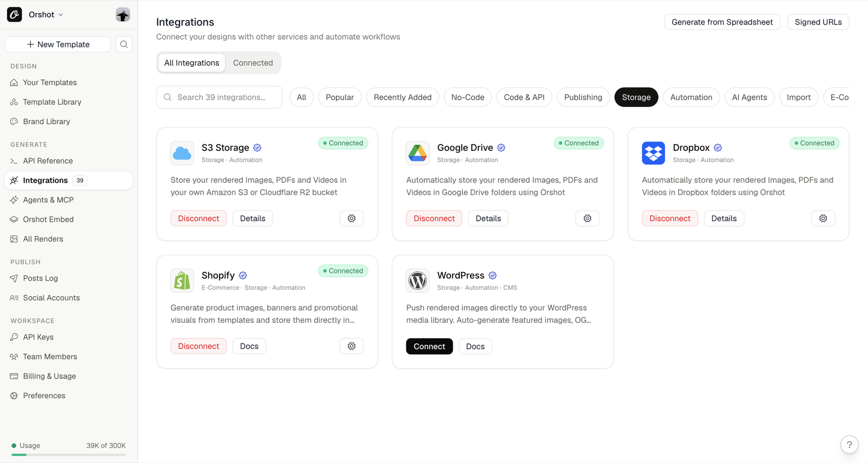Screen dimensions: 868x463
Task: Select the Automation filter
Action: click(691, 97)
